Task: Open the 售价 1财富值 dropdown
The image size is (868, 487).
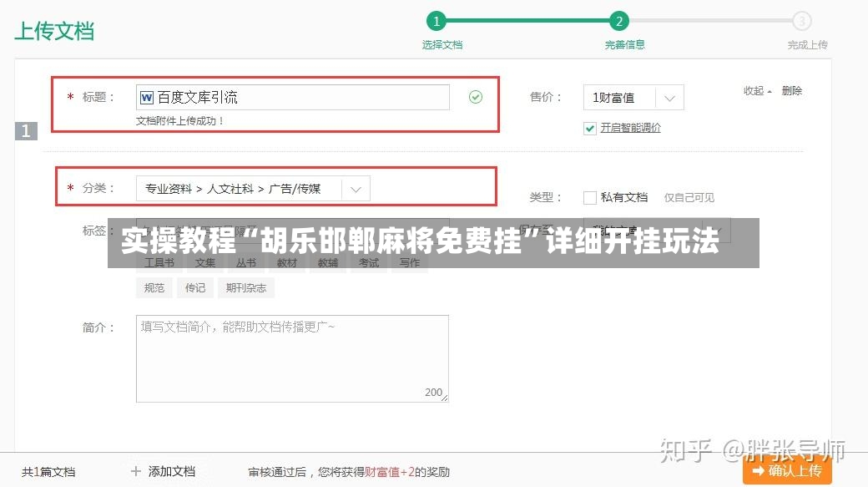Action: [x=633, y=98]
